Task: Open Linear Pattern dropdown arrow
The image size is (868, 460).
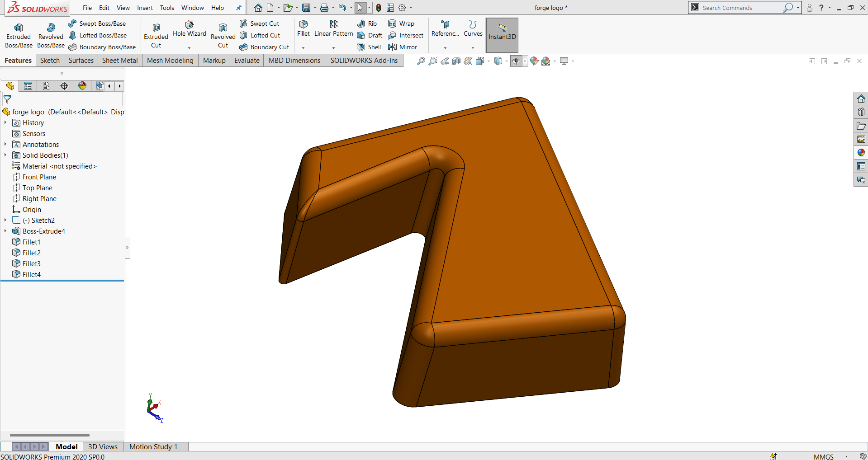Action: [334, 47]
